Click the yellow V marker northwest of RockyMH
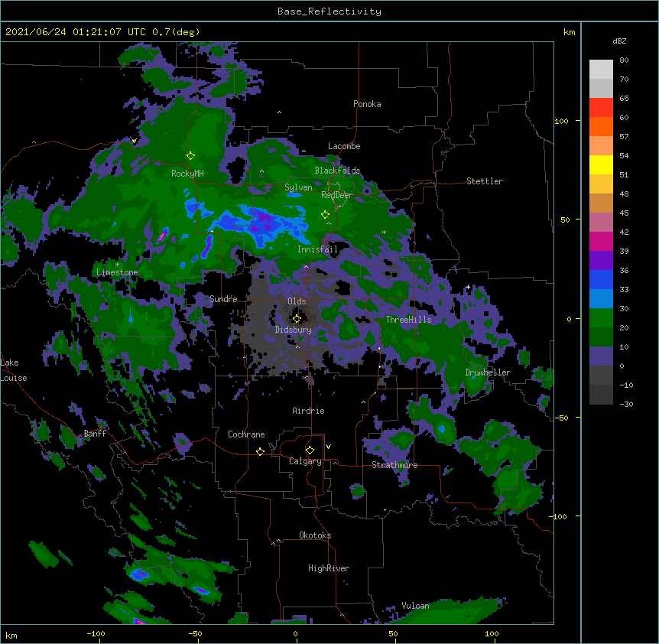 pyautogui.click(x=134, y=141)
